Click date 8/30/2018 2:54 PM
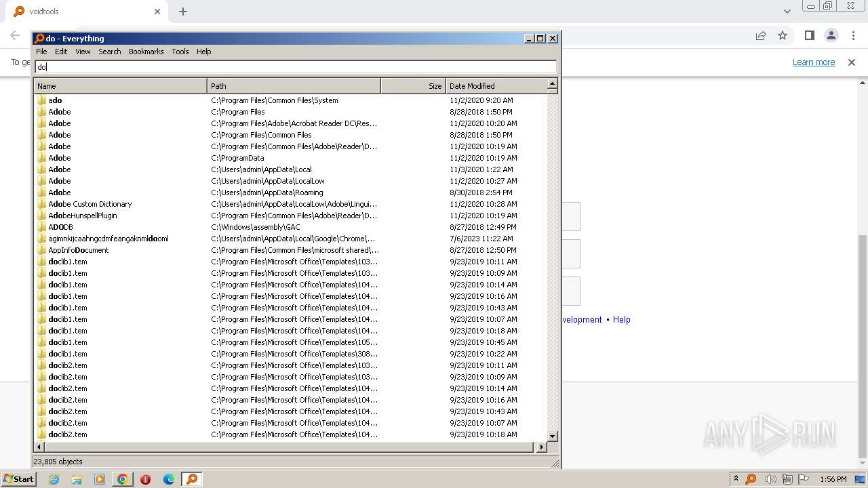The width and height of the screenshot is (868, 488). [x=481, y=192]
